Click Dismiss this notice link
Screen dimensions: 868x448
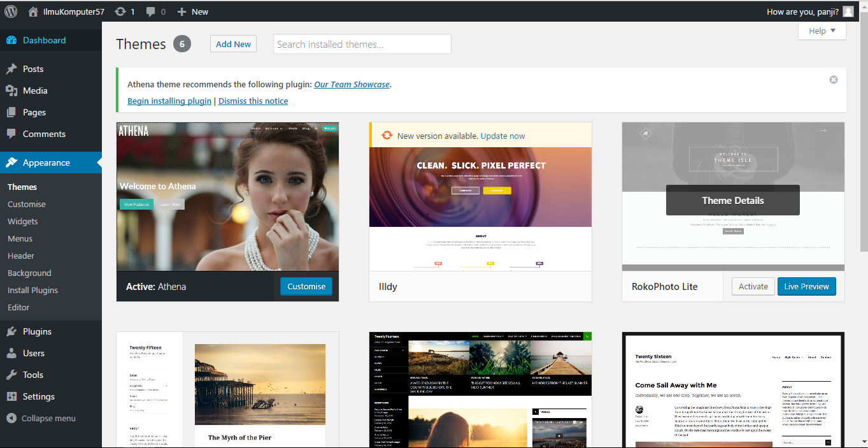tap(253, 101)
